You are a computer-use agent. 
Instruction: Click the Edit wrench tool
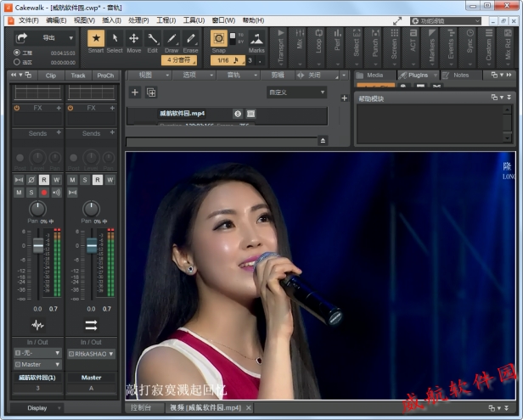(x=153, y=39)
